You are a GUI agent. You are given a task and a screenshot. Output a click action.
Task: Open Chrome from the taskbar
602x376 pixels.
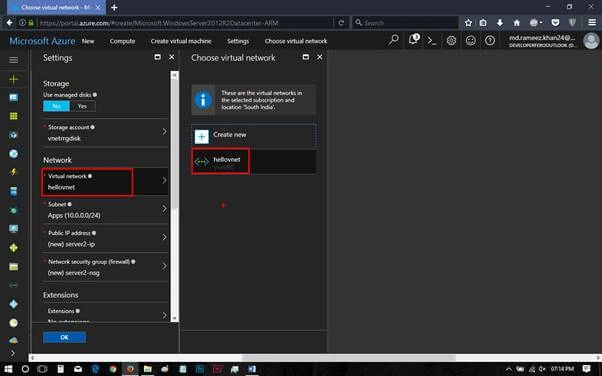click(x=113, y=369)
